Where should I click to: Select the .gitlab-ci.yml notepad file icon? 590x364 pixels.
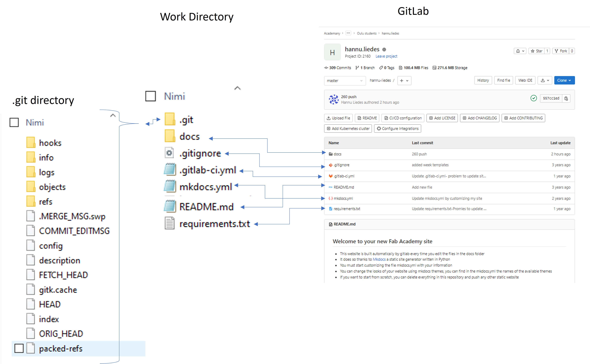(x=170, y=169)
